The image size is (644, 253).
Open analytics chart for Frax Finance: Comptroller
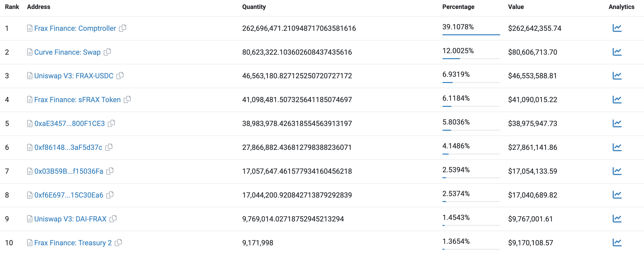point(617,28)
